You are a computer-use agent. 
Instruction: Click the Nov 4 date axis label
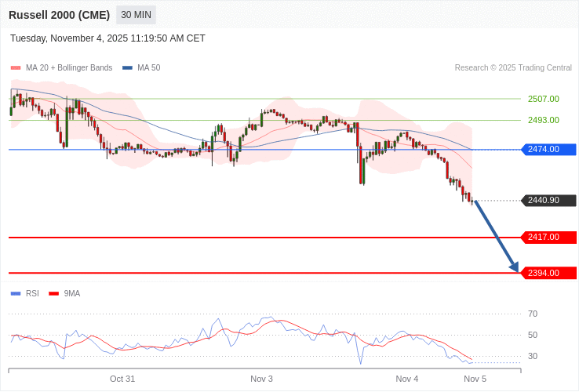point(407,379)
